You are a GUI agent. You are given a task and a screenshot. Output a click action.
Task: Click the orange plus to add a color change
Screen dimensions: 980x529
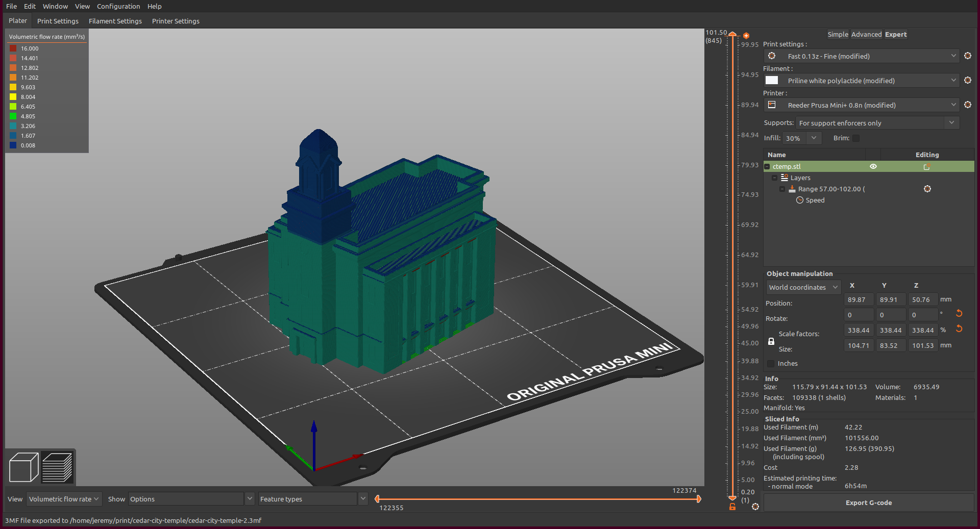click(746, 36)
